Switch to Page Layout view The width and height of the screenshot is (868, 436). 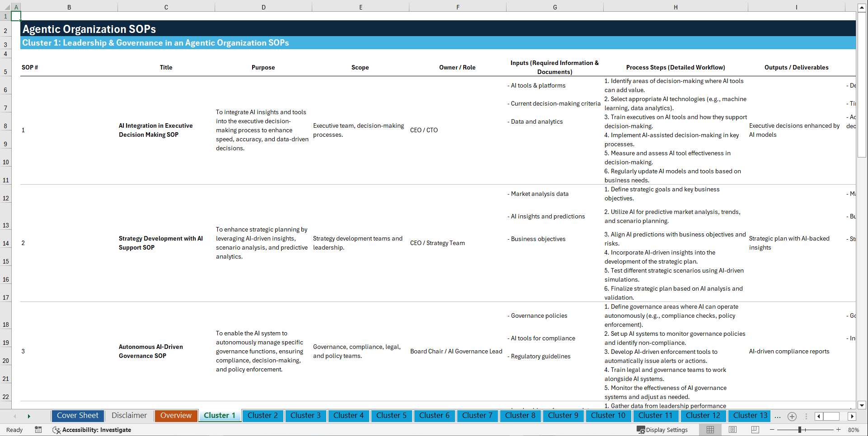pos(732,430)
